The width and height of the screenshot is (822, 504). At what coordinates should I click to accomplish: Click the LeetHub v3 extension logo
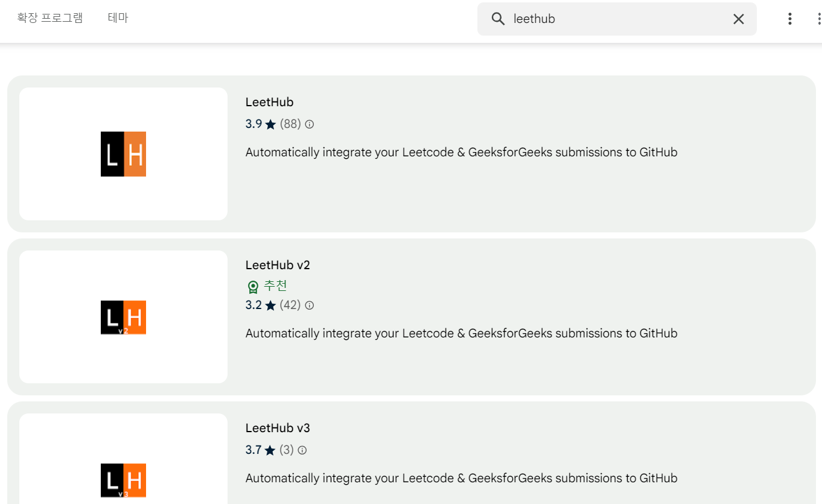click(x=123, y=480)
